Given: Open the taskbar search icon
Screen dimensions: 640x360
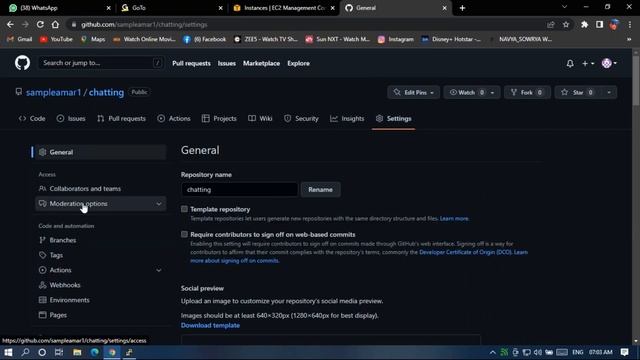Looking at the screenshot, I should click(x=25, y=352).
